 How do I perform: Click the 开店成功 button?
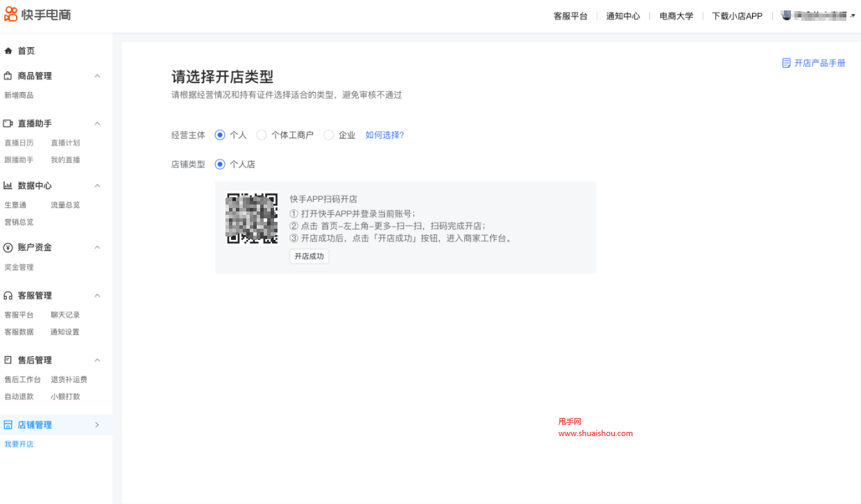pyautogui.click(x=309, y=256)
